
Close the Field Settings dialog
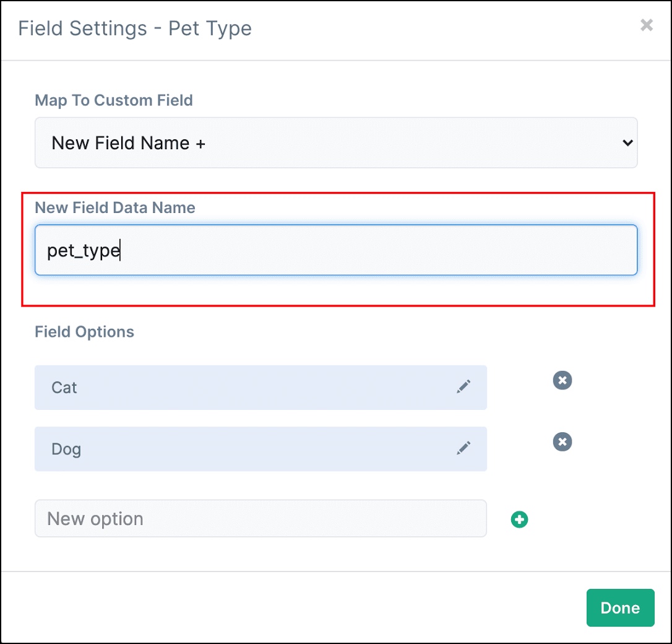(x=647, y=25)
